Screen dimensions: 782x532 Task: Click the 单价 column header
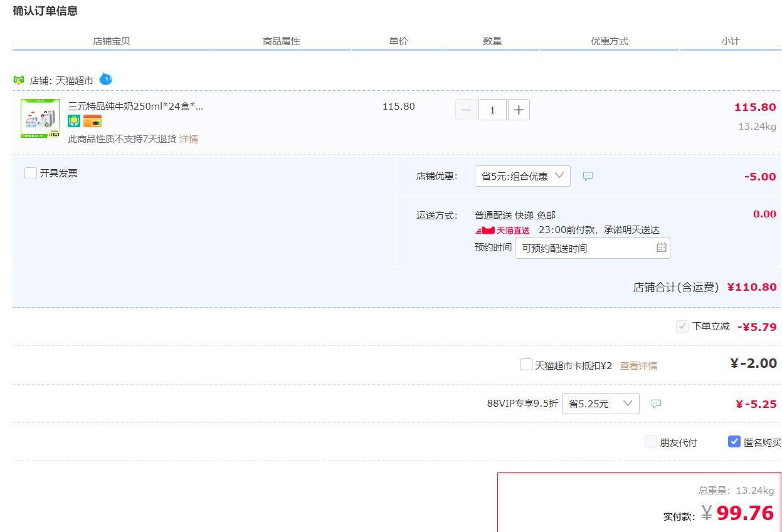pyautogui.click(x=398, y=41)
